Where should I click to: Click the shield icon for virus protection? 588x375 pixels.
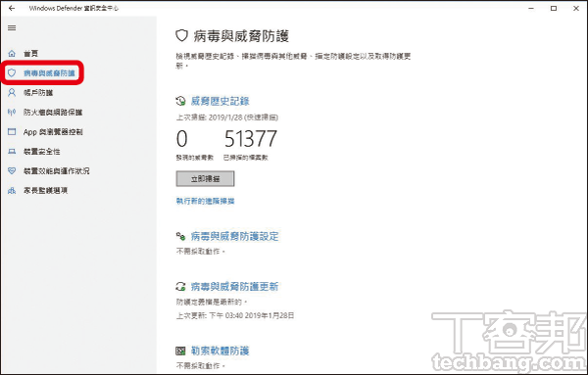(x=12, y=72)
